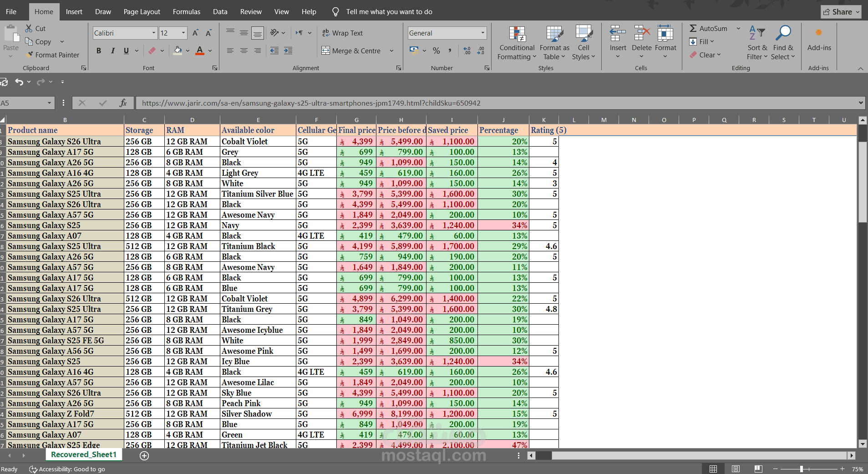Click Tell me what you want to do
The image size is (868, 474).
click(x=389, y=12)
